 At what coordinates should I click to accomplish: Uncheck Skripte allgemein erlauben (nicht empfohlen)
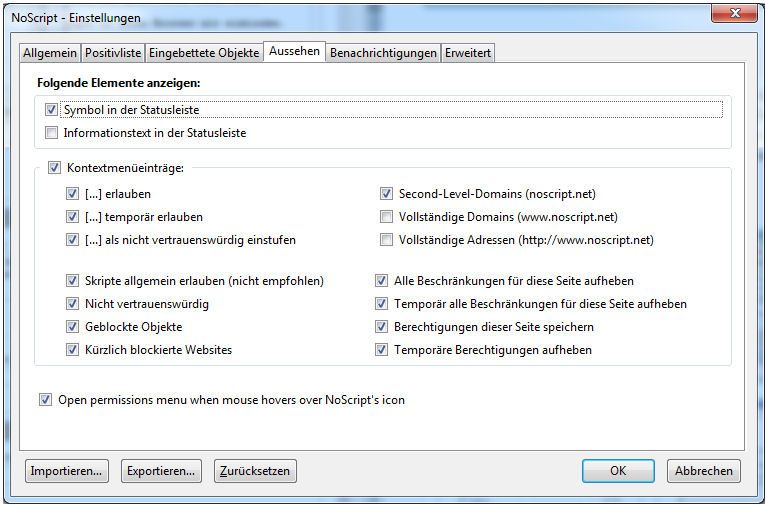click(72, 281)
